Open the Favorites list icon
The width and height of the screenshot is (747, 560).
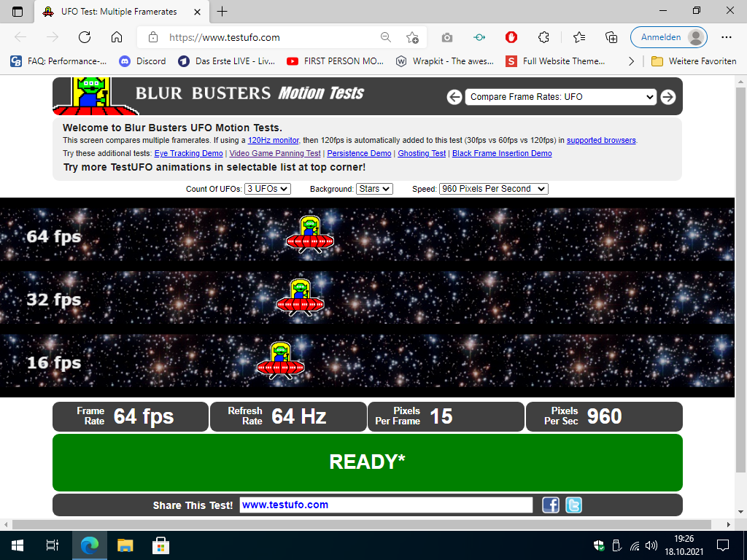pyautogui.click(x=579, y=37)
